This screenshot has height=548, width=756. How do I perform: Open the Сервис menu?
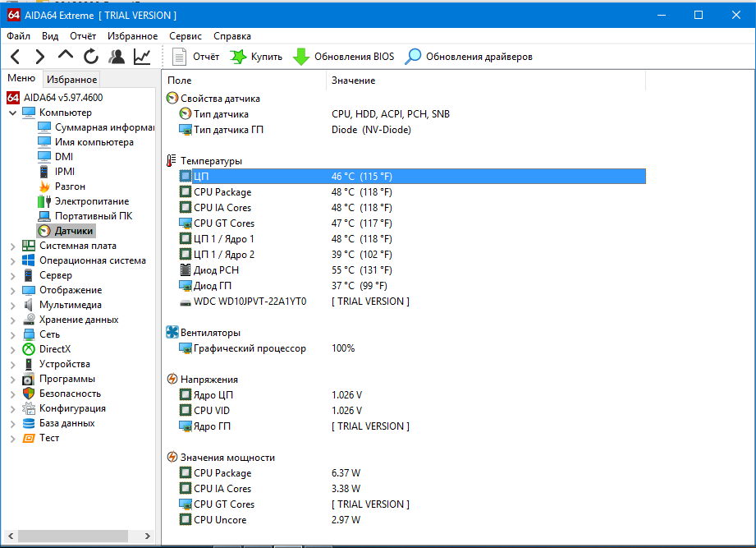[x=186, y=36]
